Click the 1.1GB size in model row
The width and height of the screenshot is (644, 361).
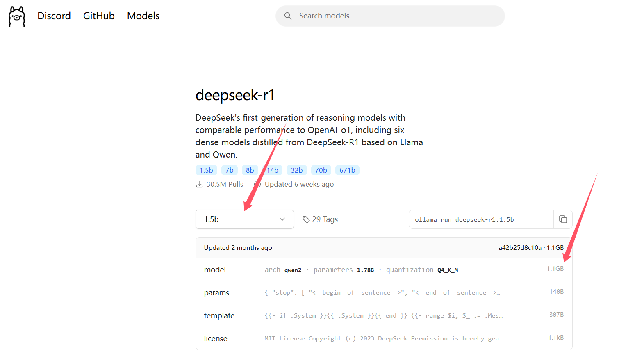[x=555, y=269]
